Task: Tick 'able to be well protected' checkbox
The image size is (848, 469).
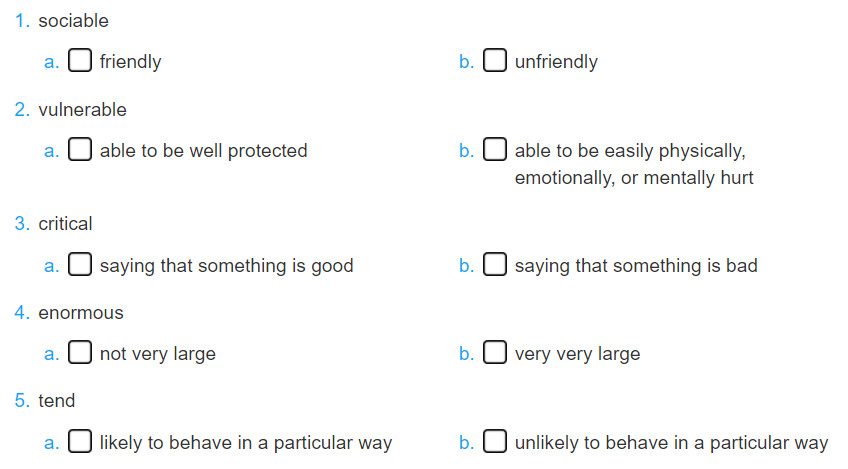Action: click(80, 149)
